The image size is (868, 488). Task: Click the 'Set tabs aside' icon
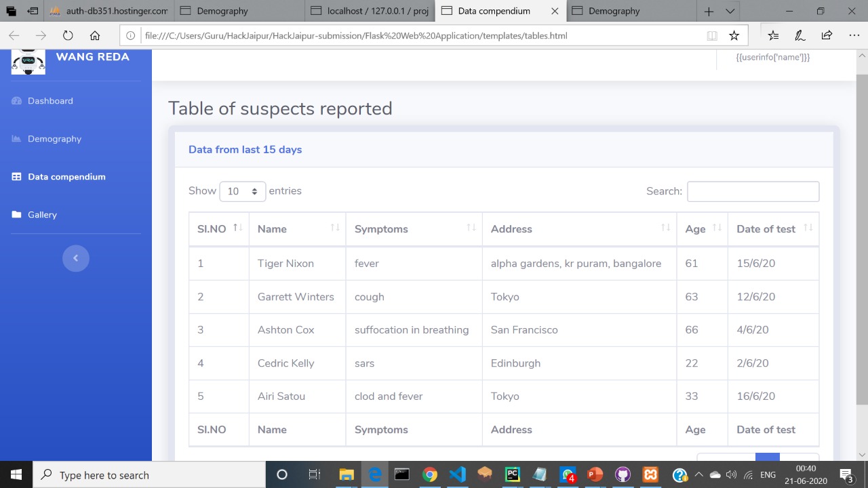[x=33, y=12]
